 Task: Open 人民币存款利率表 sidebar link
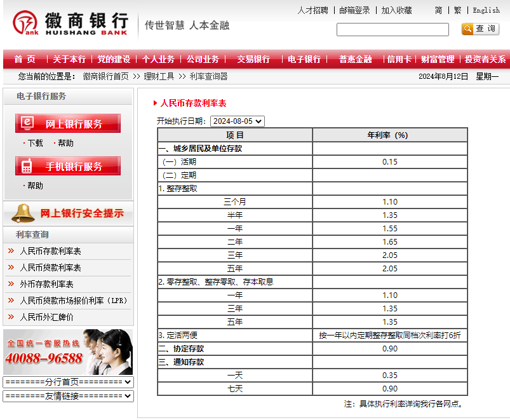point(50,251)
